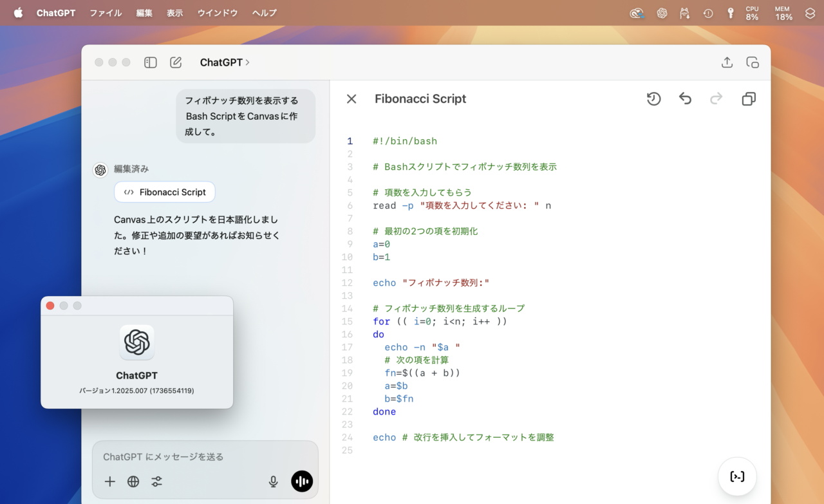
Task: Close the ChatGPT about window
Action: coord(50,306)
